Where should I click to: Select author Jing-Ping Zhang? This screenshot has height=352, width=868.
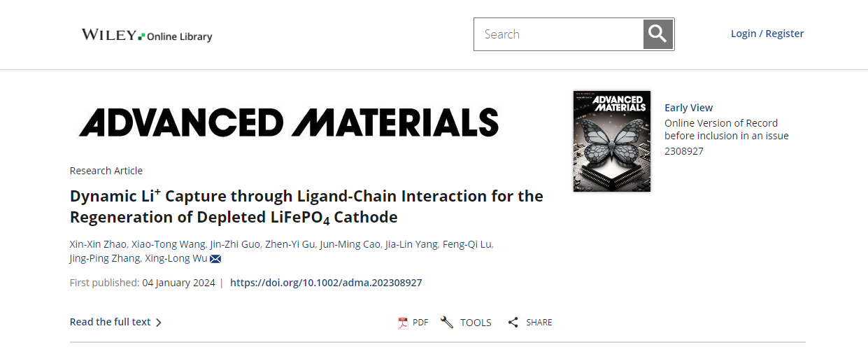coord(104,259)
